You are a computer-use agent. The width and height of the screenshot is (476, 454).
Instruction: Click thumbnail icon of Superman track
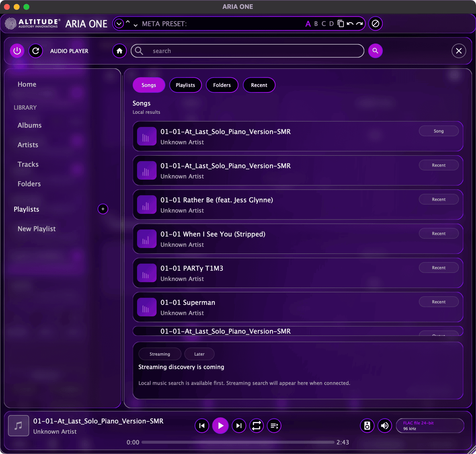point(147,307)
